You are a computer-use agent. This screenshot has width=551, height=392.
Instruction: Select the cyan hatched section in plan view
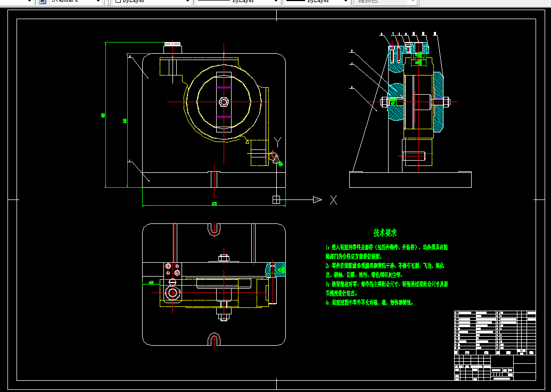point(276,270)
